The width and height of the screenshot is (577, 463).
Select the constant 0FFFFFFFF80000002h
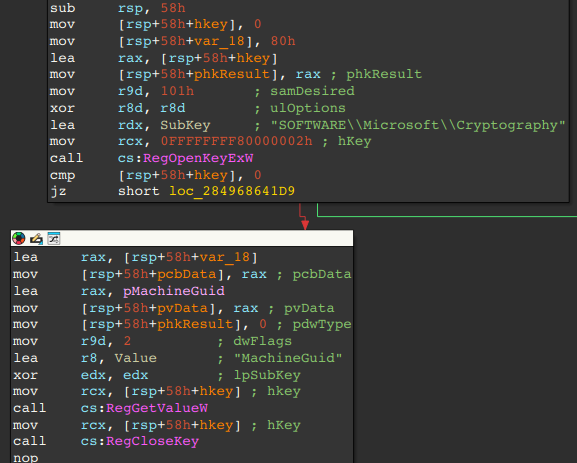tap(236, 141)
